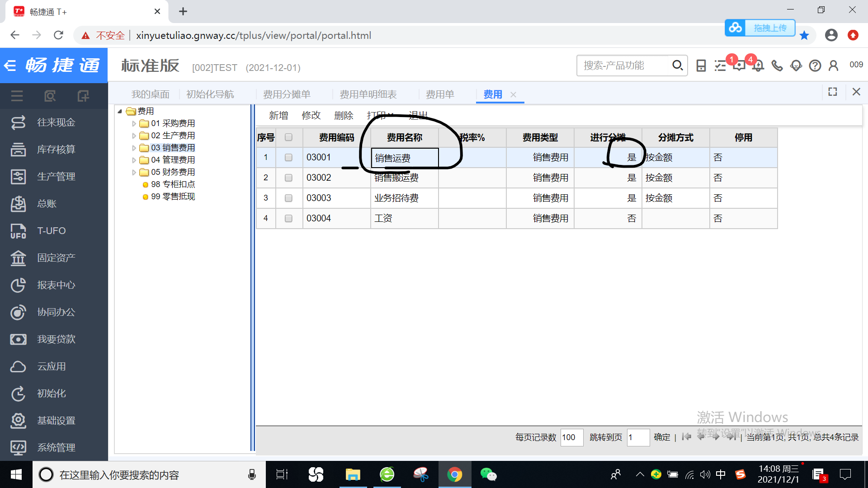This screenshot has width=868, height=488.
Task: Check the box for row 03002
Action: 288,178
